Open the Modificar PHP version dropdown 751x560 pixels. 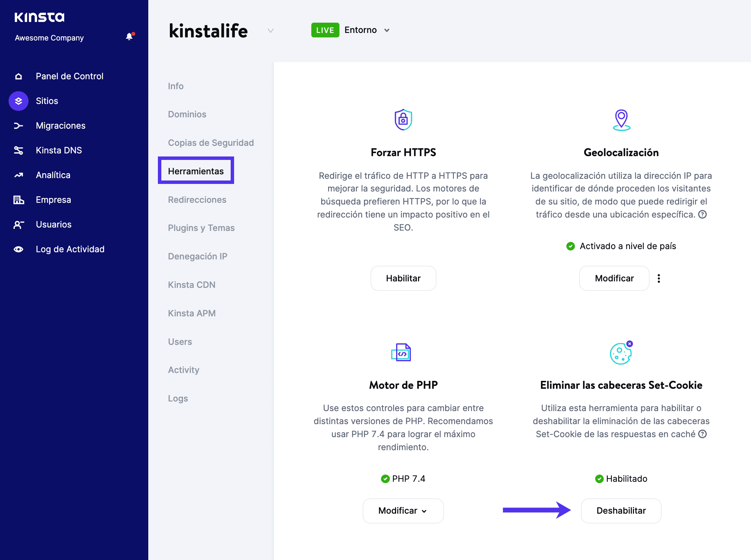point(403,511)
